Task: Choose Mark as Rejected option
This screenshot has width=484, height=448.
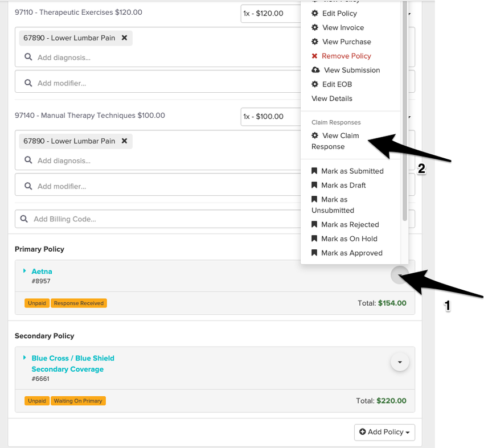Action: tap(349, 224)
